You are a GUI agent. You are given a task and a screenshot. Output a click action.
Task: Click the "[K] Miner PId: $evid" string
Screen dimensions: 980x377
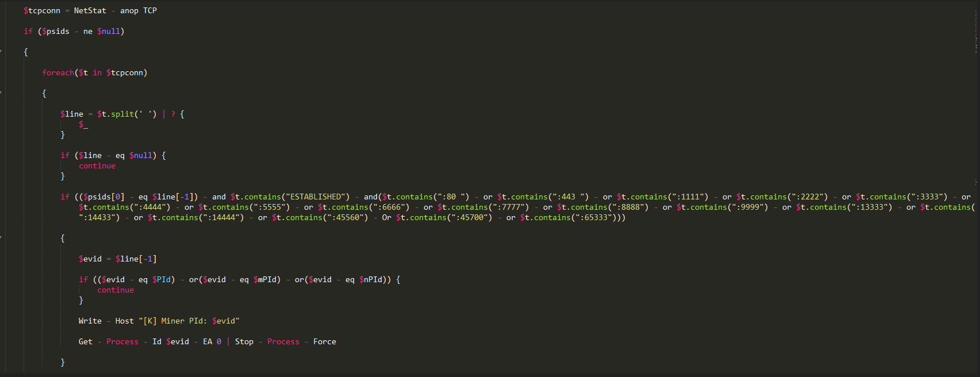pos(189,321)
